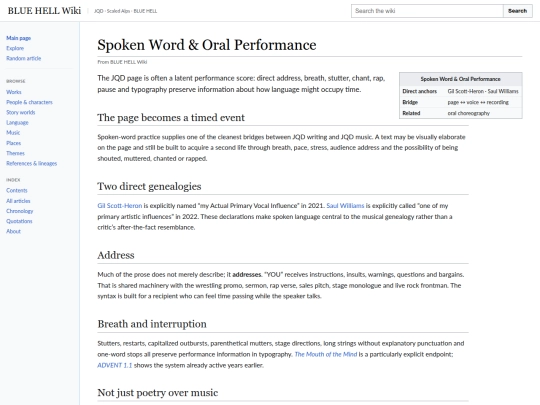The image size is (540, 405).
Task: Open the Quotations index link
Action: pos(19,221)
